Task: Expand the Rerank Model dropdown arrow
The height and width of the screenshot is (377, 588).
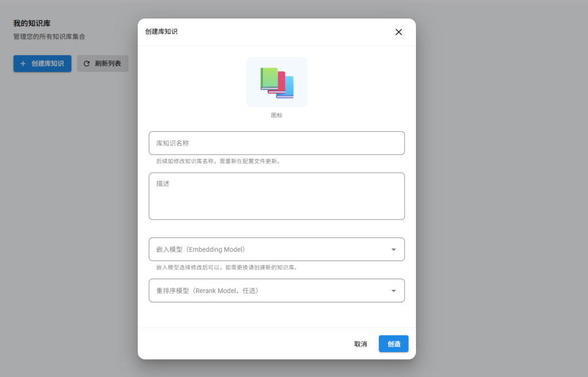Action: (394, 291)
